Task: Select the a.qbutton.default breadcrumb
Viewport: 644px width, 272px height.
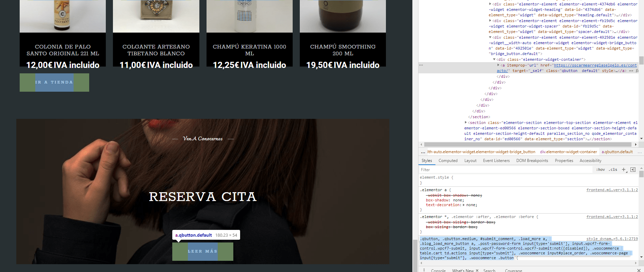Action: pyautogui.click(x=617, y=152)
